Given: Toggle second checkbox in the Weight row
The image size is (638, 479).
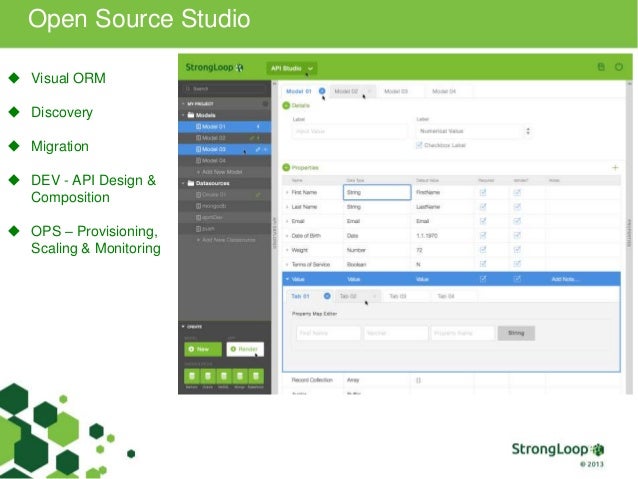Looking at the screenshot, I should click(517, 250).
